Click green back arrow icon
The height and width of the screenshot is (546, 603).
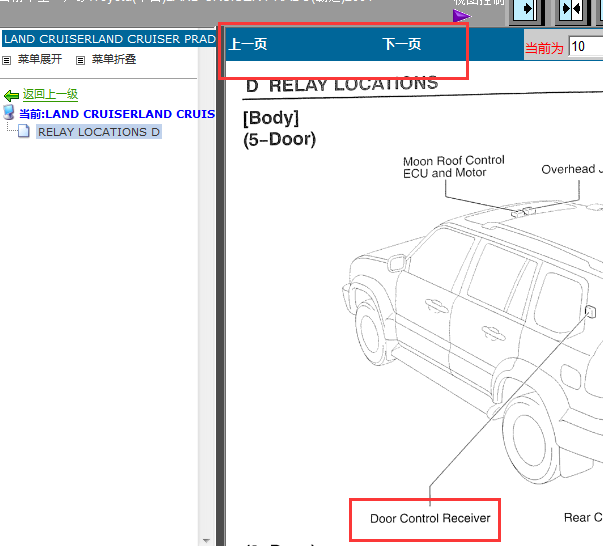[12, 95]
